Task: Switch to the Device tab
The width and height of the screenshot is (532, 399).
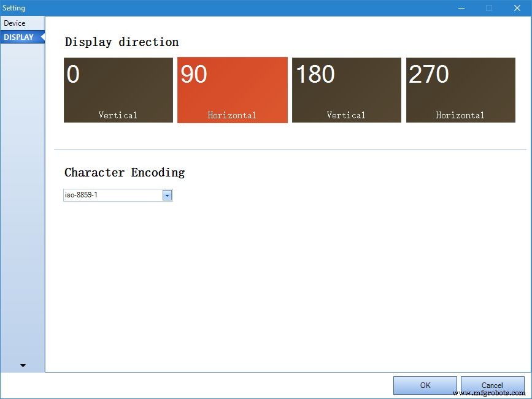Action: pos(15,23)
